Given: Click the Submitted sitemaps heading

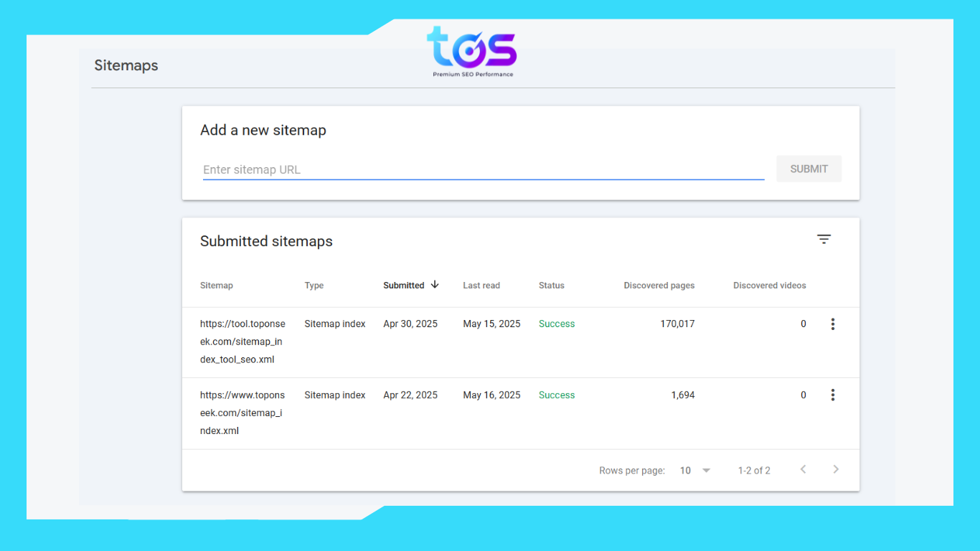Looking at the screenshot, I should [x=266, y=241].
